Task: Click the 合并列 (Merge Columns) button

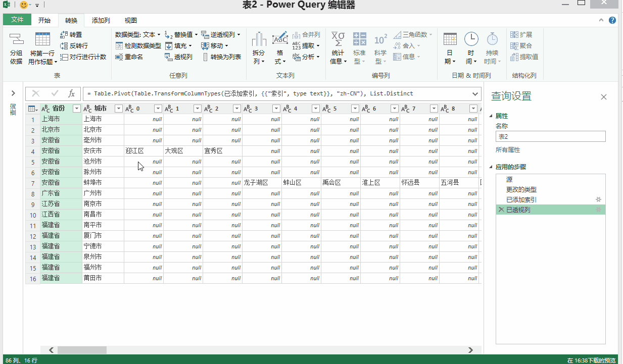Action: (306, 35)
